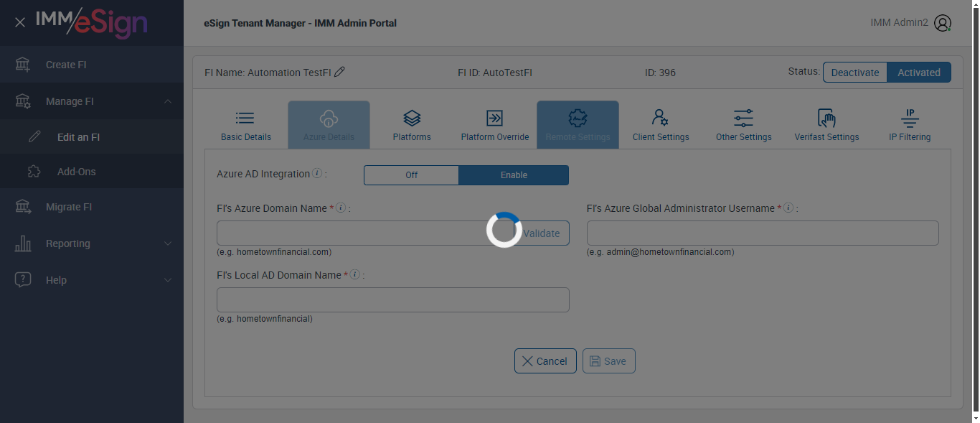Image resolution: width=980 pixels, height=423 pixels.
Task: Turn Azure AD Integration Off
Action: (411, 175)
